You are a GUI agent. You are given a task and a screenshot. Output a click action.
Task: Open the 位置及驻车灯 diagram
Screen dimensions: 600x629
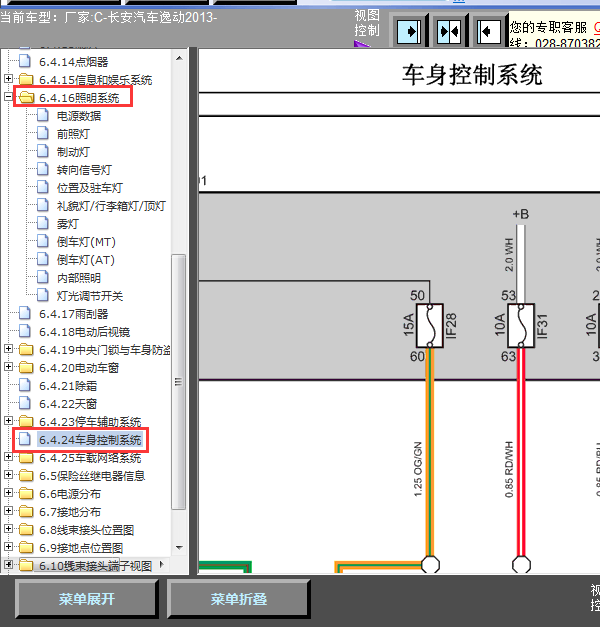coord(89,188)
